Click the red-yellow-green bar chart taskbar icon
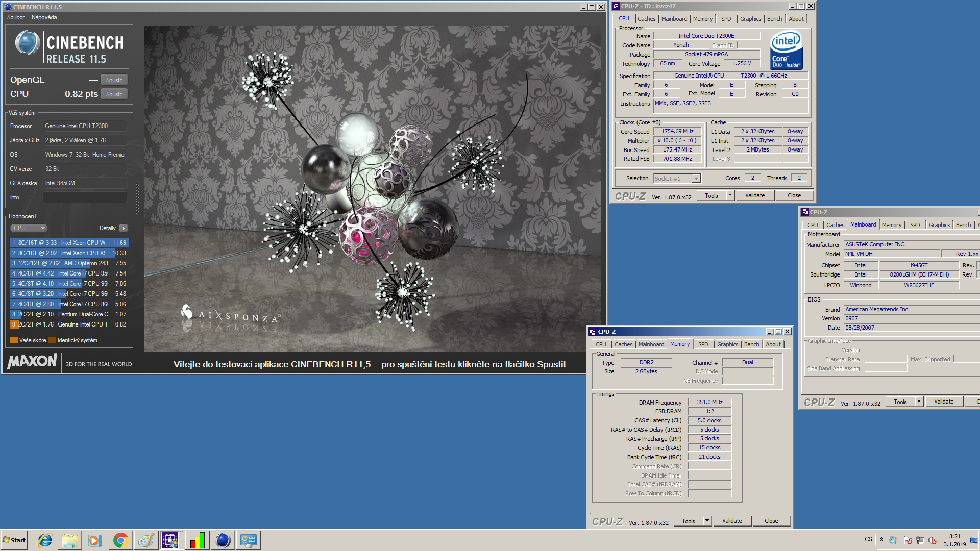This screenshot has width=980, height=551. point(197,540)
